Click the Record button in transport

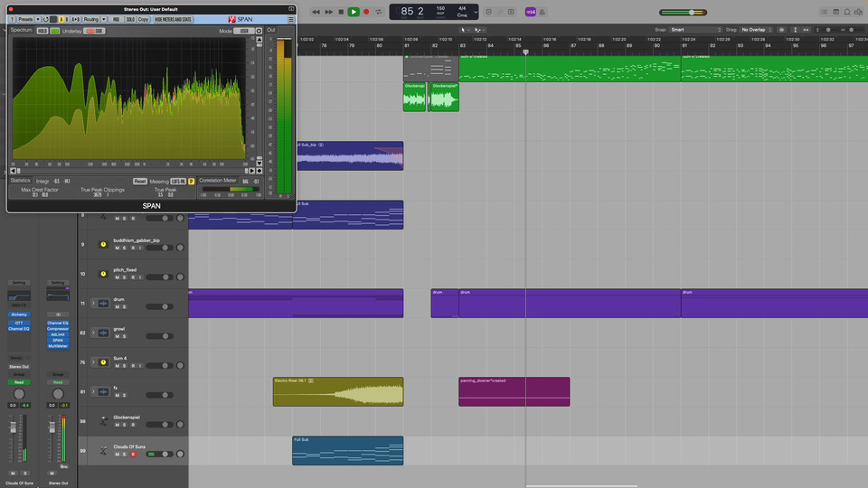[x=366, y=12]
